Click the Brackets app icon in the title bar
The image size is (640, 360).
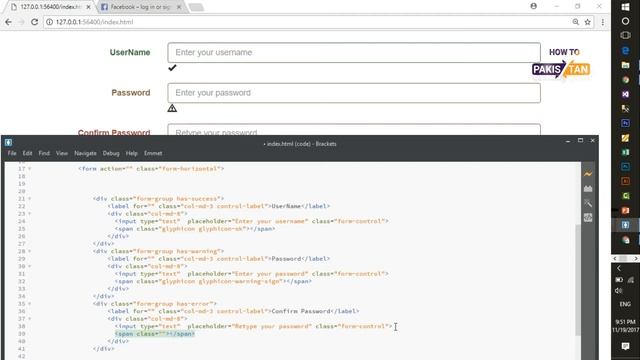pyautogui.click(x=8, y=142)
